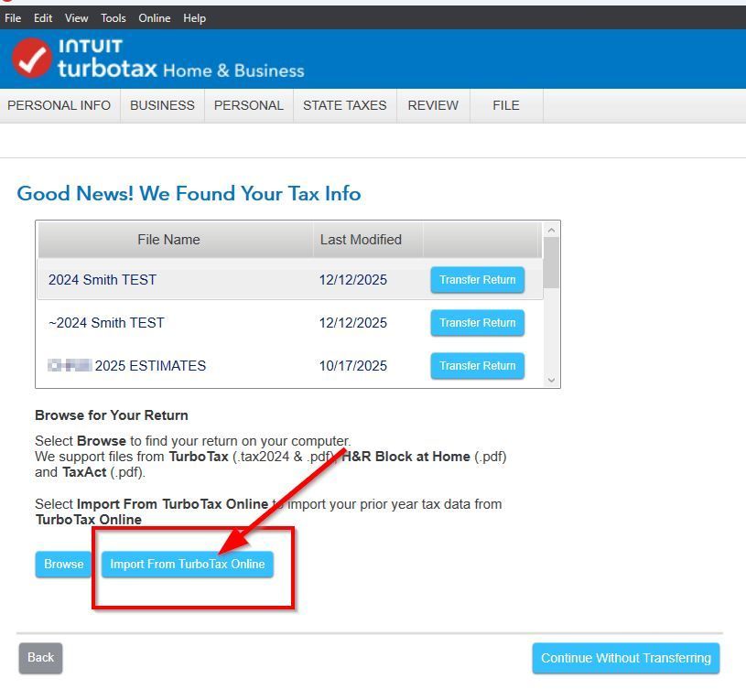Click the file list scrollbar thumb
Viewport: 746px width, 700px height.
(551, 263)
